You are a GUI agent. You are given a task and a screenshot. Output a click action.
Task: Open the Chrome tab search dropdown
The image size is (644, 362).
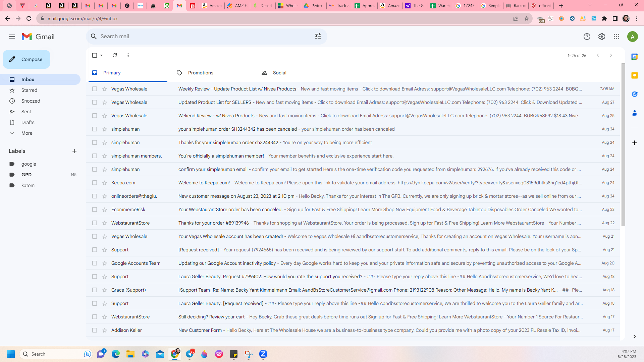(x=590, y=5)
